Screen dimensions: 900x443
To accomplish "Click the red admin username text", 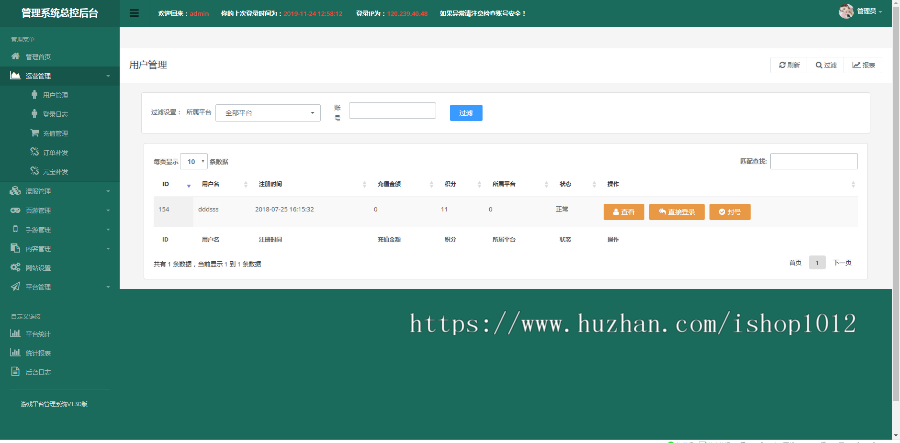I will (x=200, y=13).
